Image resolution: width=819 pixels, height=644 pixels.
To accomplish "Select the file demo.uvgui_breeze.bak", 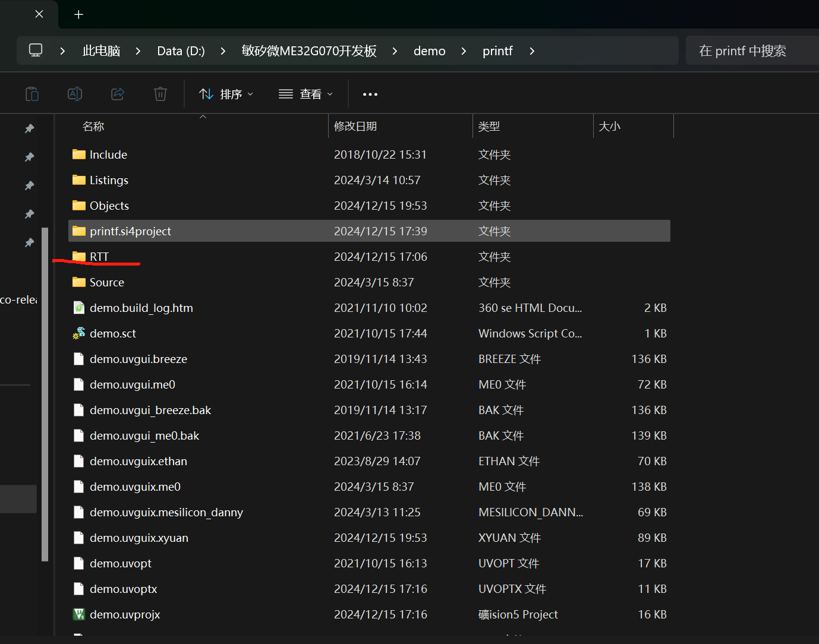I will [x=150, y=410].
